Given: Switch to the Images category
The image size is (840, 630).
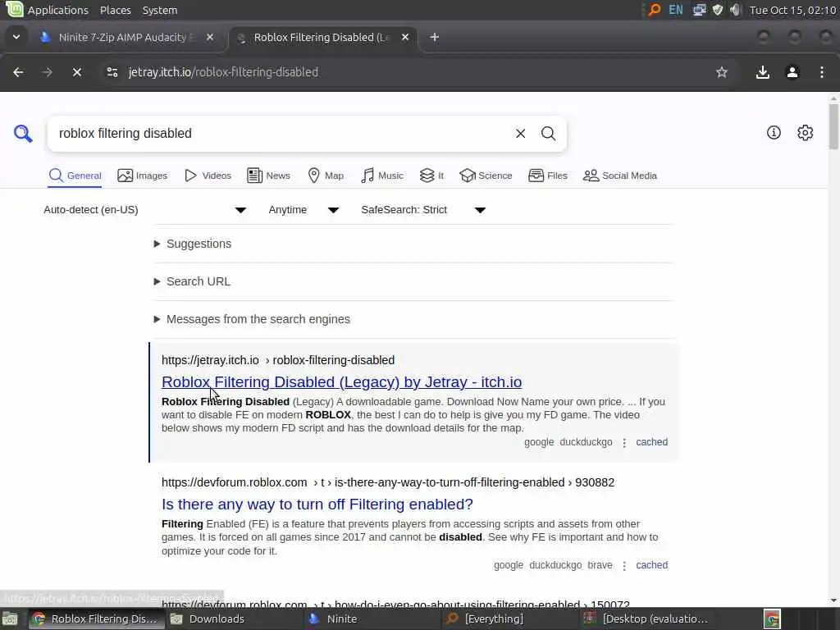Looking at the screenshot, I should pyautogui.click(x=142, y=176).
